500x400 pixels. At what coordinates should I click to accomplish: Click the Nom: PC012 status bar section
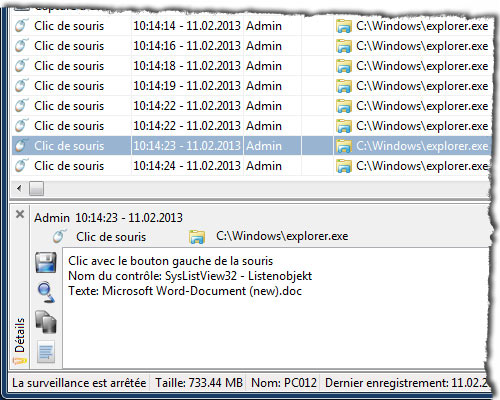tap(284, 383)
